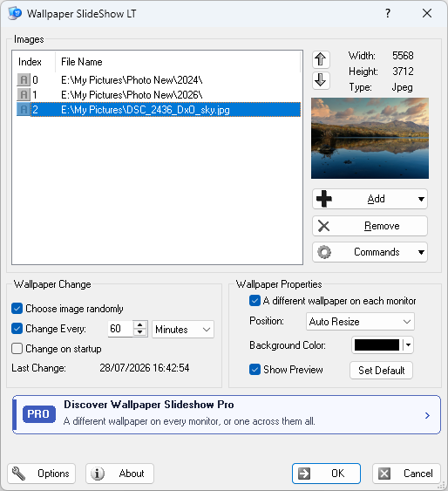The width and height of the screenshot is (448, 491).
Task: Toggle Choose image randomly checkbox
Action: (17, 309)
